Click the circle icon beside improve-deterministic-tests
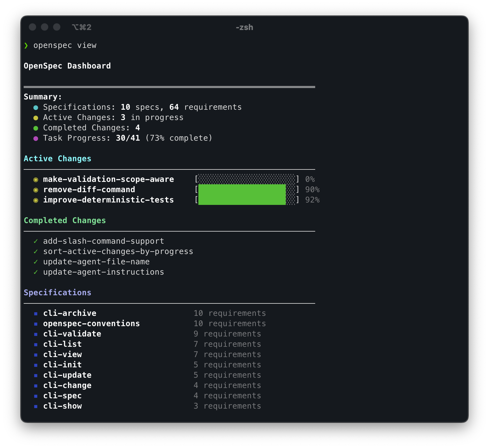 [x=36, y=200]
